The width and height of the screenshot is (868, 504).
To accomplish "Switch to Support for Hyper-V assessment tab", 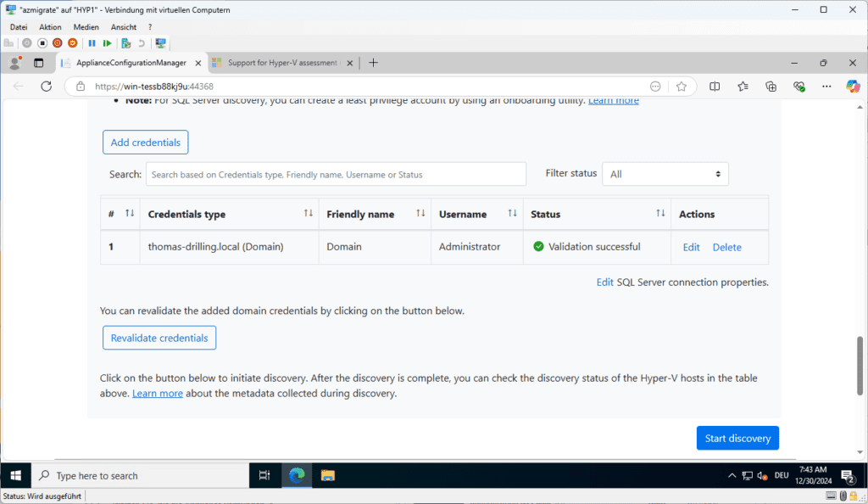I will [282, 63].
